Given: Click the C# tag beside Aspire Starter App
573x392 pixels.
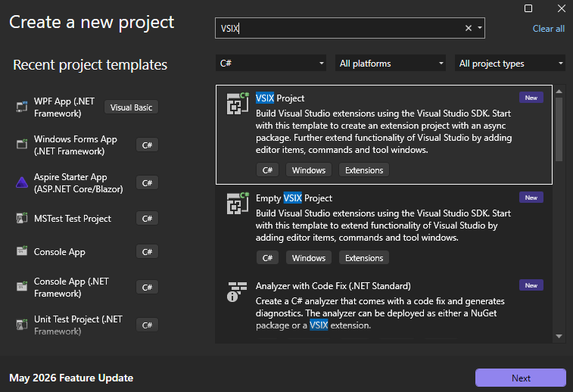Looking at the screenshot, I should coord(147,182).
